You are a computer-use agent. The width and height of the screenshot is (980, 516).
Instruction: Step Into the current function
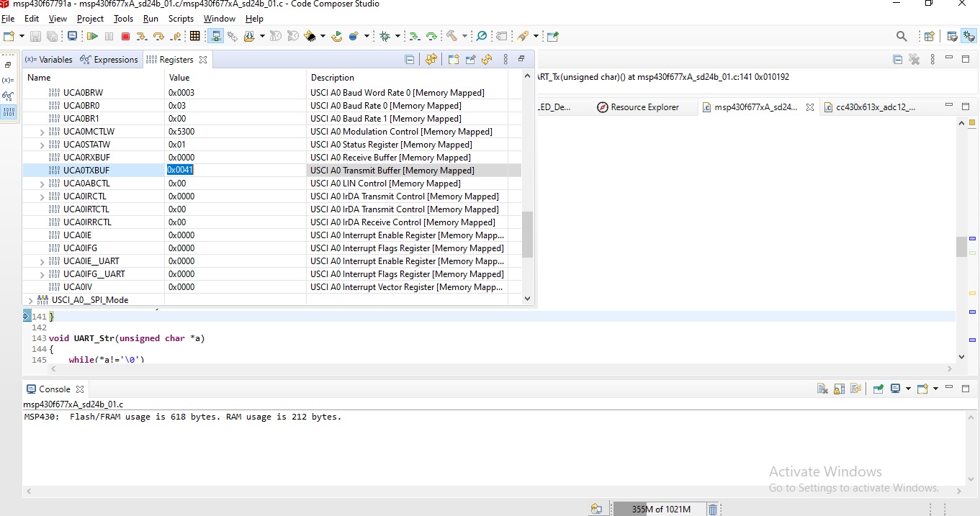(x=141, y=36)
